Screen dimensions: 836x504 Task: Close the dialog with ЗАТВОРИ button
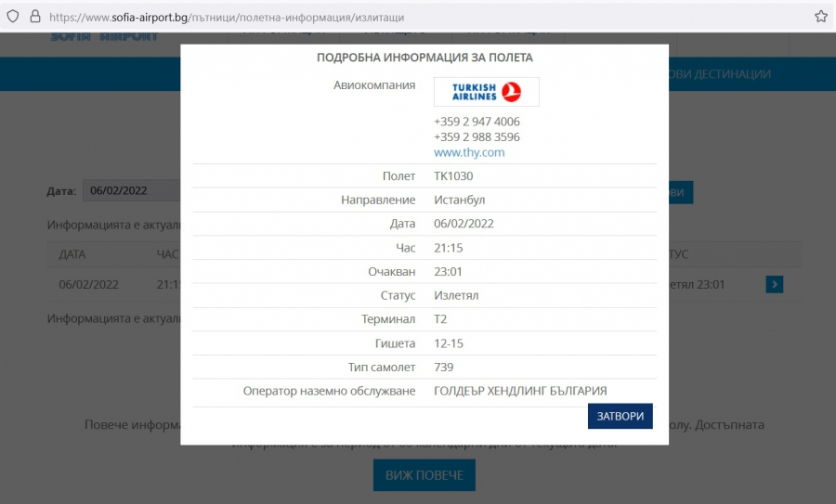click(x=620, y=416)
